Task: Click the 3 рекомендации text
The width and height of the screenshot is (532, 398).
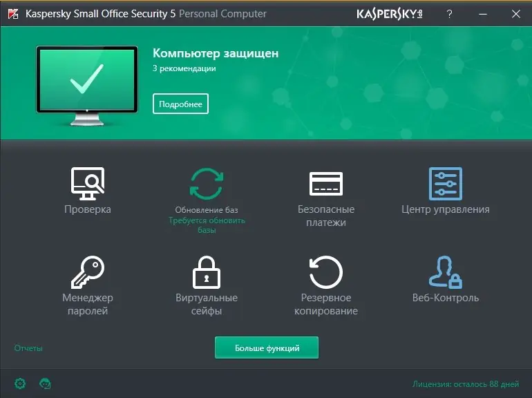Action: coord(184,68)
